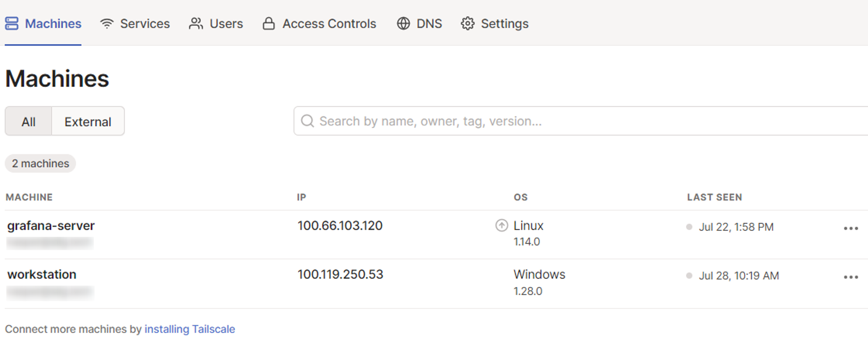868x342 pixels.
Task: Select the All machines filter
Action: tap(28, 122)
